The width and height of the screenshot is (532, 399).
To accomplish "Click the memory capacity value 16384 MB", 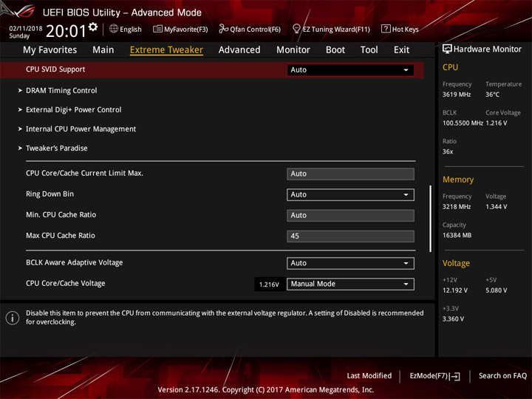I will tap(457, 236).
